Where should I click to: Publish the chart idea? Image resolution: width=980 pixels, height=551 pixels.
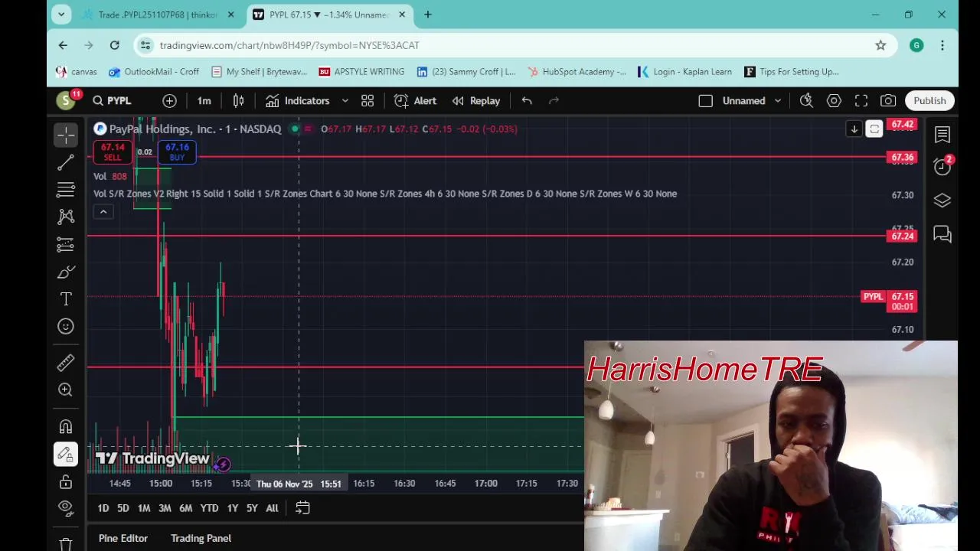(929, 100)
